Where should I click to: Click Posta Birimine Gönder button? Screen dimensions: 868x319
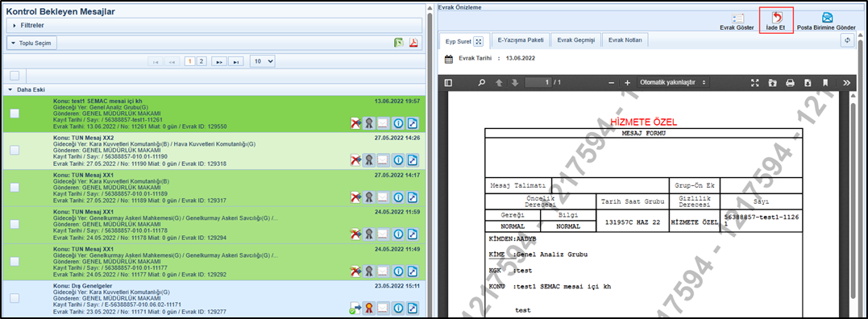pyautogui.click(x=826, y=22)
